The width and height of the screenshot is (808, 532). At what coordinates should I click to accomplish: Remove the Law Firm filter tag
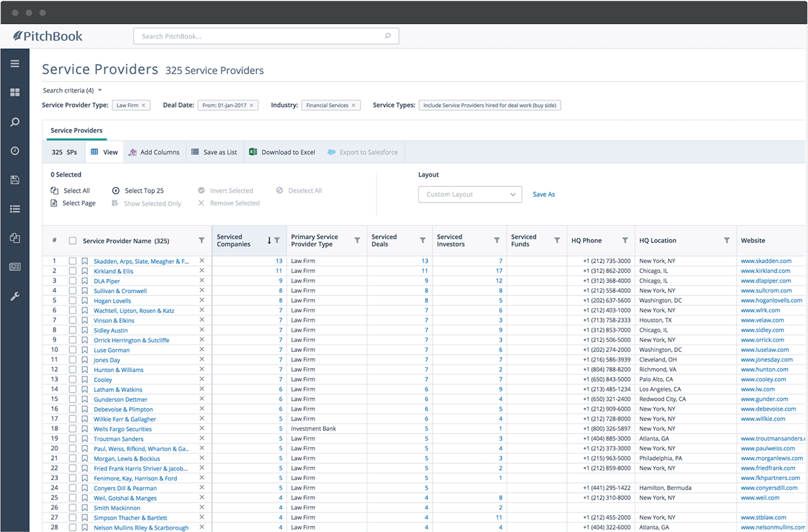coord(143,105)
